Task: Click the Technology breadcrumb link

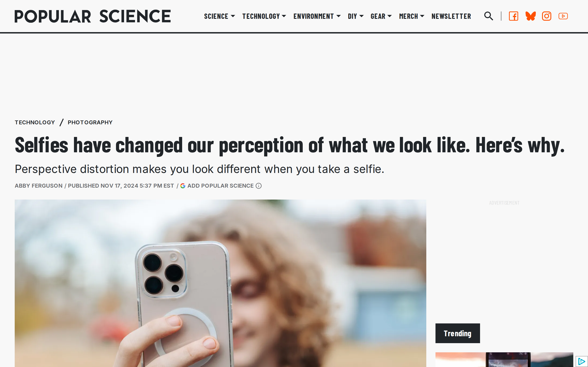Action: click(x=35, y=122)
